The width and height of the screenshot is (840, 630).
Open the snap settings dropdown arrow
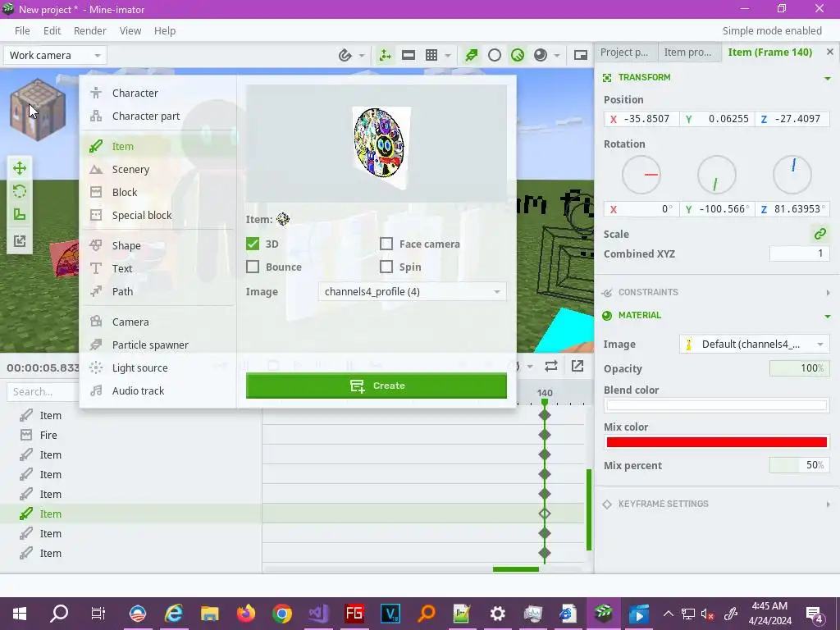362,55
